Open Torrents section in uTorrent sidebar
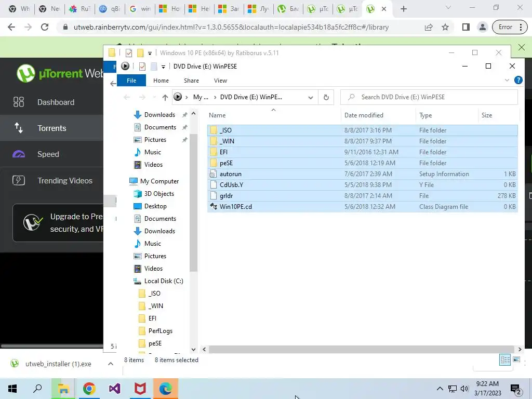The height and width of the screenshot is (399, 532). (x=51, y=128)
